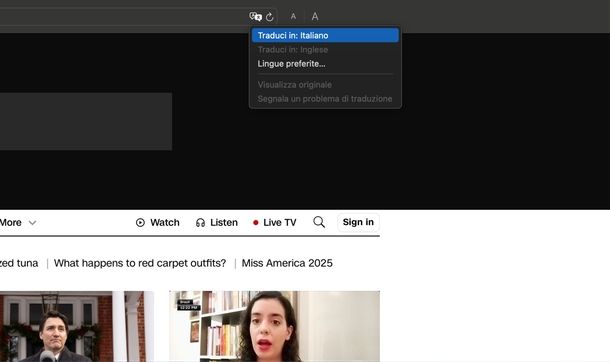Open the Listen audio section
Screen dimensions: 610x362
217,222
